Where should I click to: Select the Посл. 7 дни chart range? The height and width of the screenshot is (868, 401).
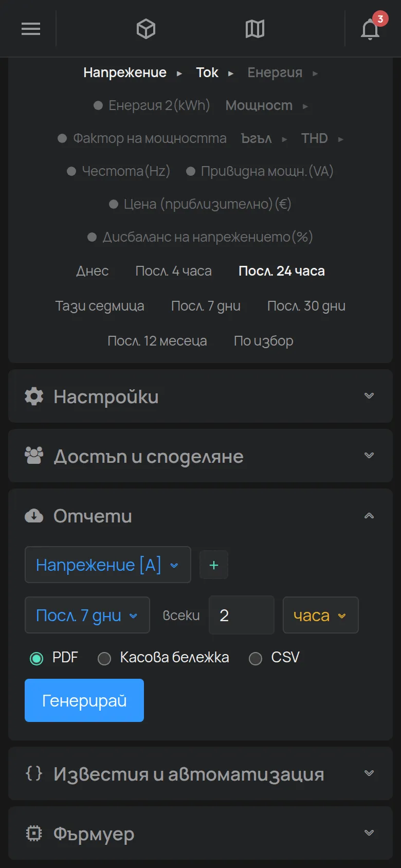(x=206, y=306)
